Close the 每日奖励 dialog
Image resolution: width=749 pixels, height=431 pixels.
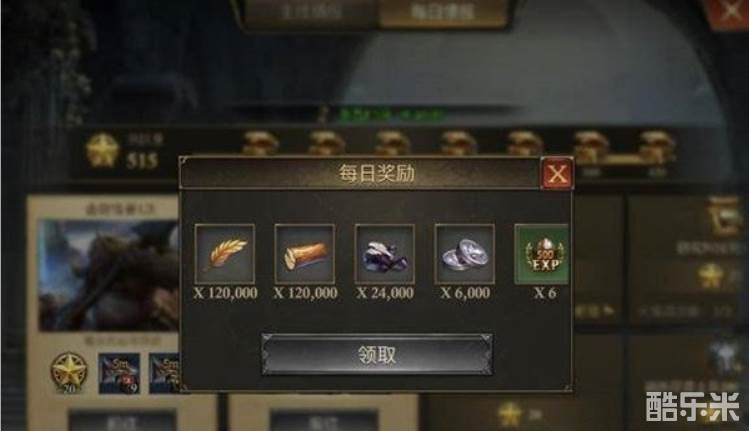[556, 173]
